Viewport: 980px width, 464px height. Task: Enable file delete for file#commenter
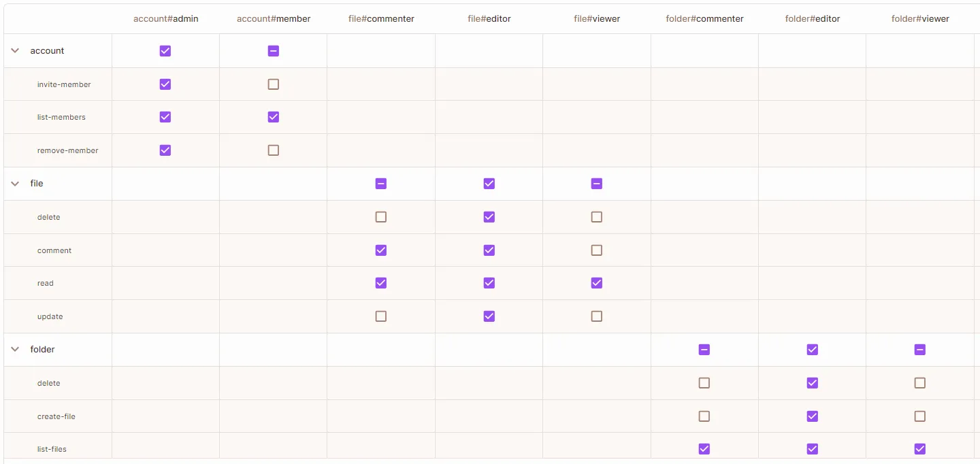(x=381, y=217)
